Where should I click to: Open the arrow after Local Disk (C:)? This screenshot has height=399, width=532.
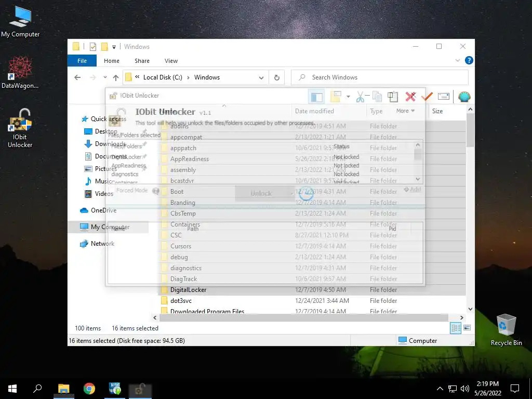click(188, 77)
